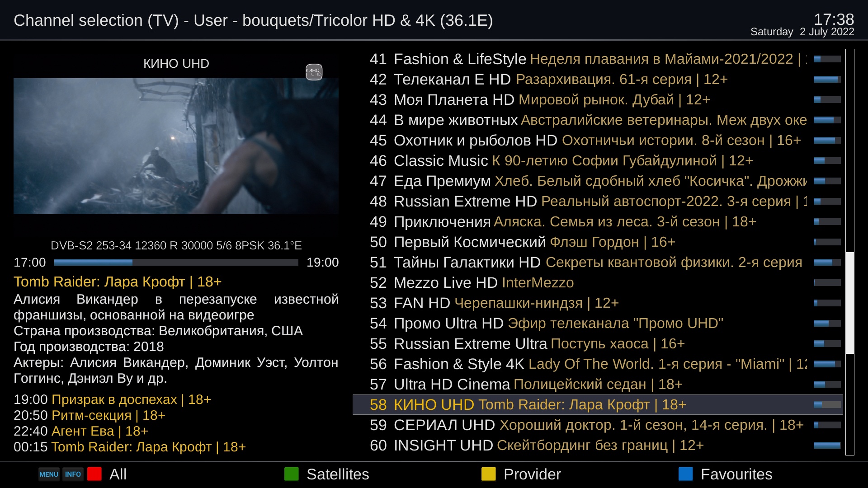Click the current event title Tomb Raider: Лара Крофт
This screenshot has height=488, width=868.
point(118,282)
